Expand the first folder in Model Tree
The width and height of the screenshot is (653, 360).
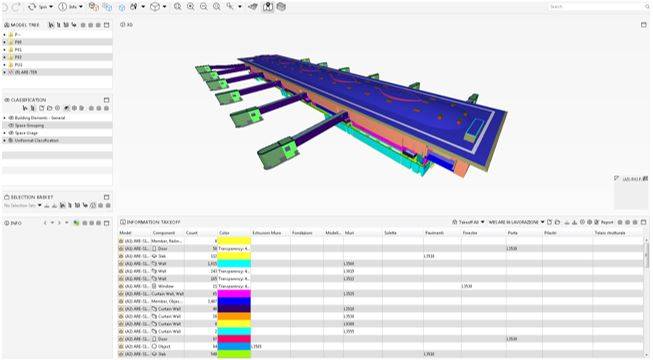pyautogui.click(x=5, y=35)
